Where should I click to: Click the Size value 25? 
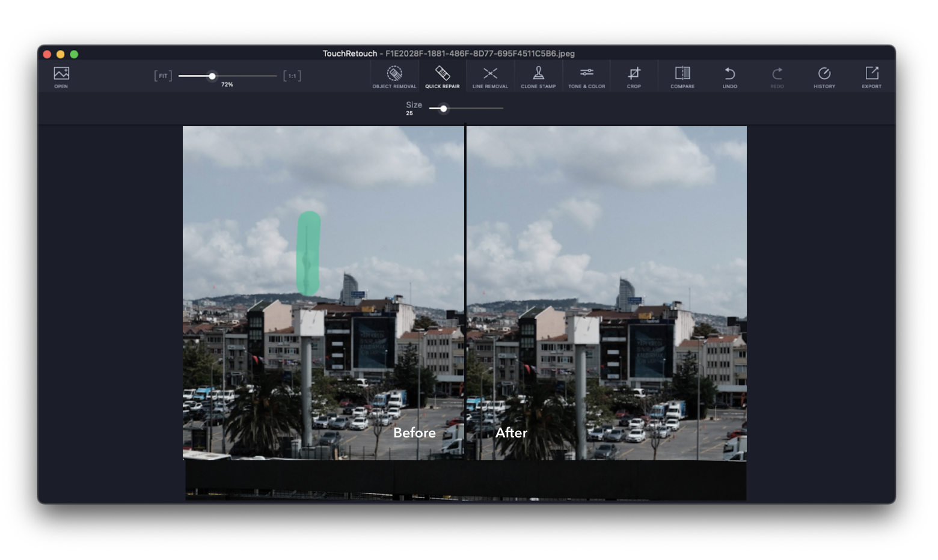tap(409, 113)
